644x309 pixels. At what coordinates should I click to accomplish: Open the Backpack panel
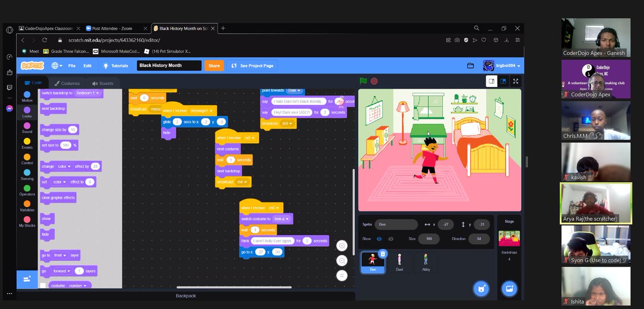click(186, 296)
